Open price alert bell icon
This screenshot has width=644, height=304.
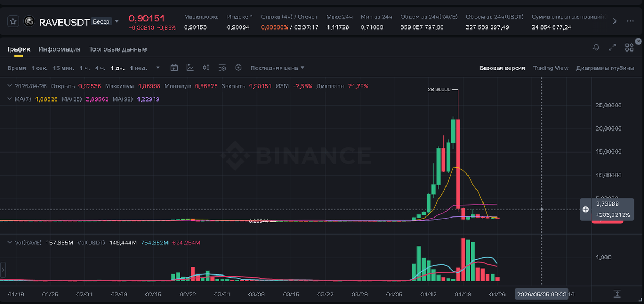pyautogui.click(x=596, y=48)
